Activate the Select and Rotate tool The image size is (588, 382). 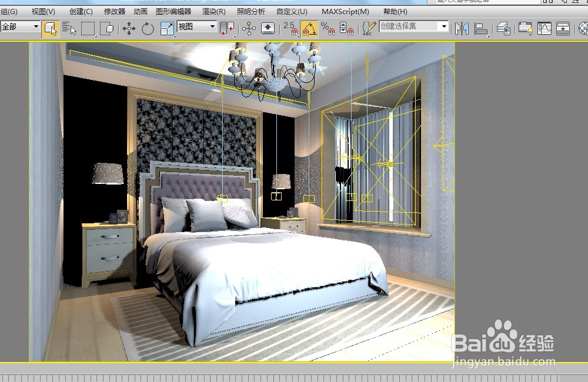pos(148,28)
